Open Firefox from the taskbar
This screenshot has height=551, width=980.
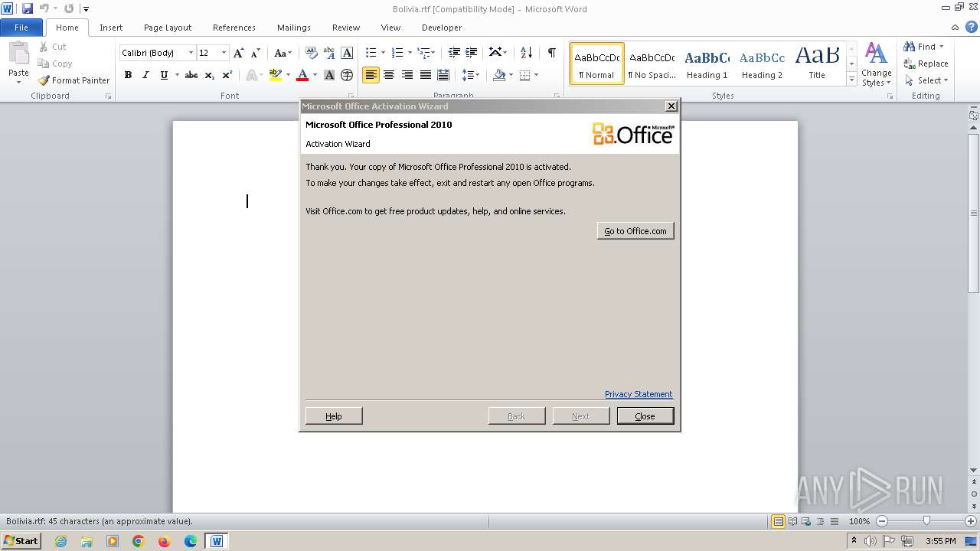coord(164,541)
